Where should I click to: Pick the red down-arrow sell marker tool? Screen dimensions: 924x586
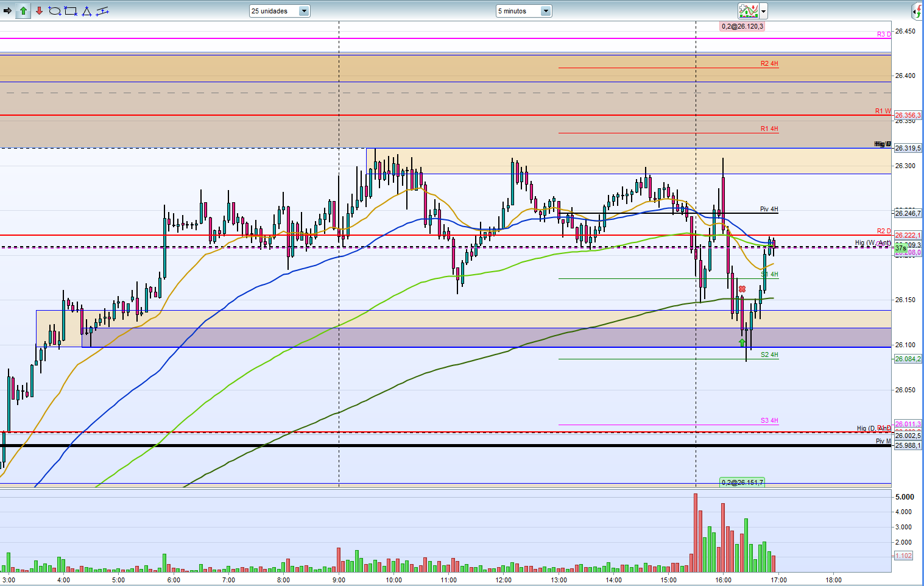click(39, 11)
